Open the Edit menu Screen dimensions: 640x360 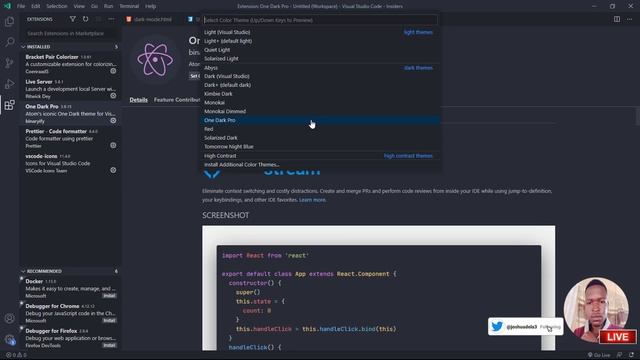(36, 6)
